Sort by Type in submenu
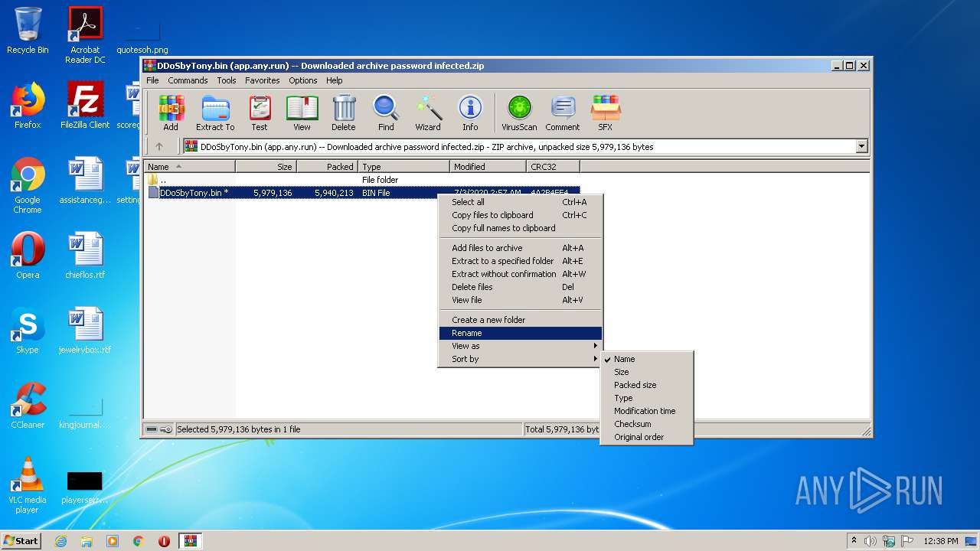Screen dimensions: 980x551 click(x=647, y=398)
